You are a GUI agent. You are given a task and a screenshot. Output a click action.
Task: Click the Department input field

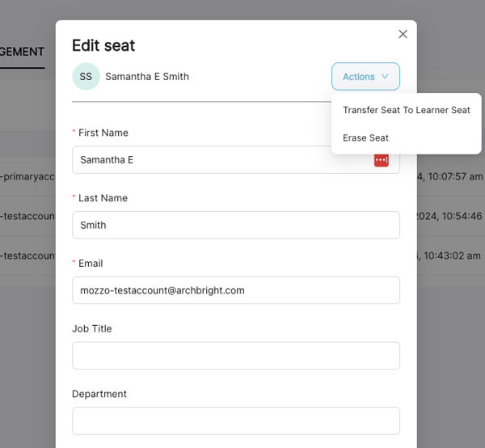[236, 421]
